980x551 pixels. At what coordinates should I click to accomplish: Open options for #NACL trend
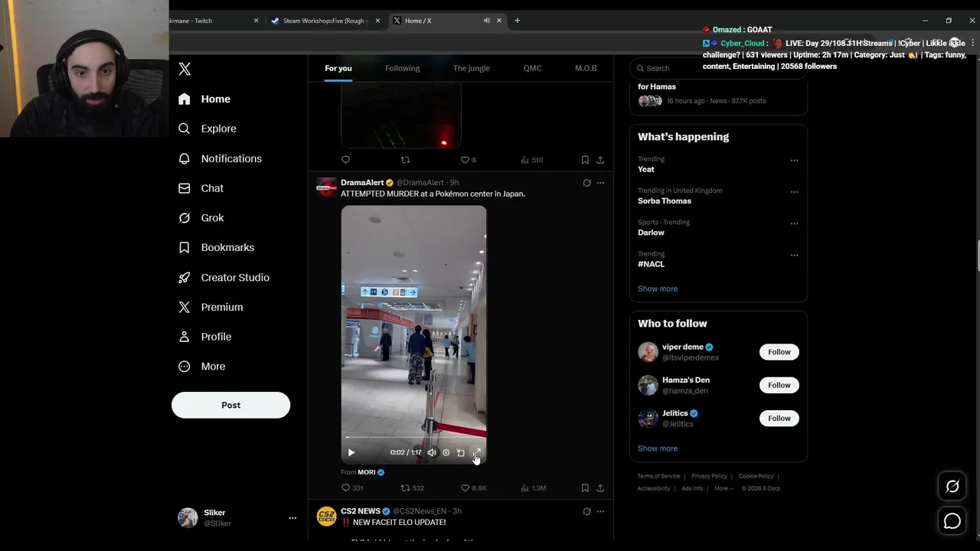pos(794,256)
